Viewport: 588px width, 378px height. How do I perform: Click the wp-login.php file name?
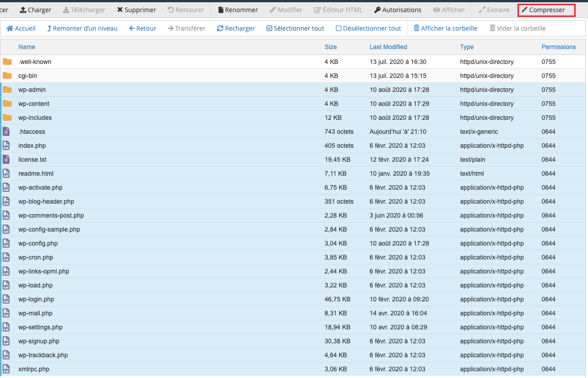[x=36, y=299]
